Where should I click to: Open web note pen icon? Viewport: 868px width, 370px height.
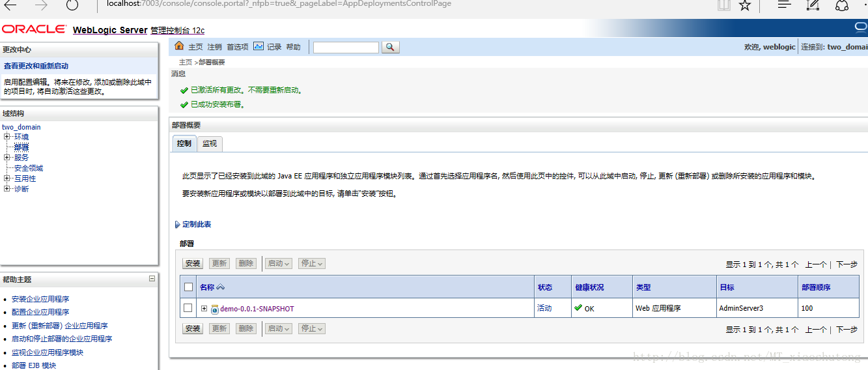[813, 5]
